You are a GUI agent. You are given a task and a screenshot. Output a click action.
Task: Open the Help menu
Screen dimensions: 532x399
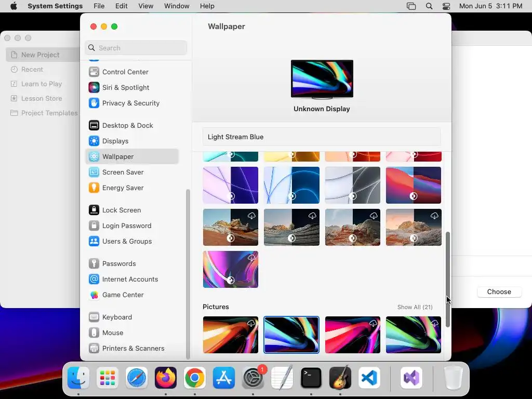207,6
